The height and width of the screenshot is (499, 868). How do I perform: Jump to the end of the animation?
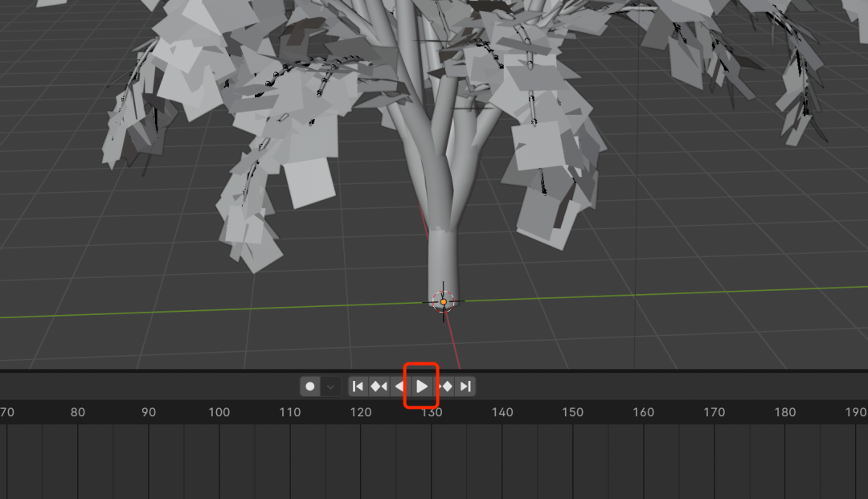tap(465, 387)
